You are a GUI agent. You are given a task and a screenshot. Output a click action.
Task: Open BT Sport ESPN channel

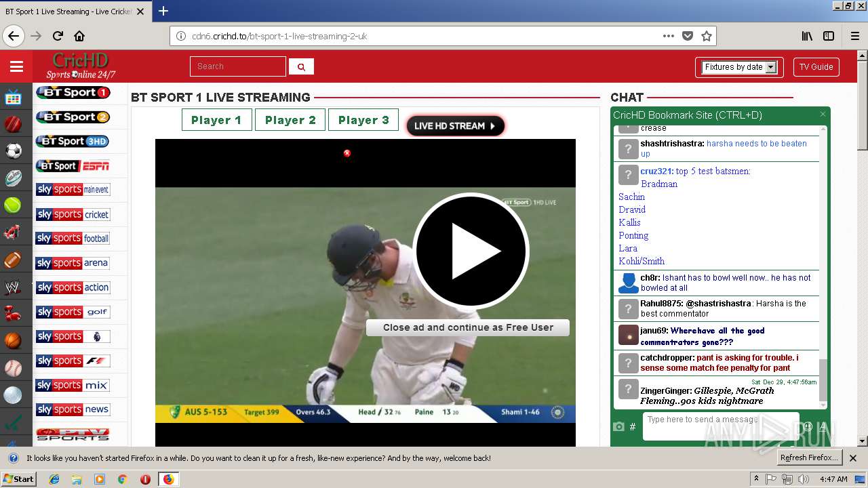pos(73,165)
